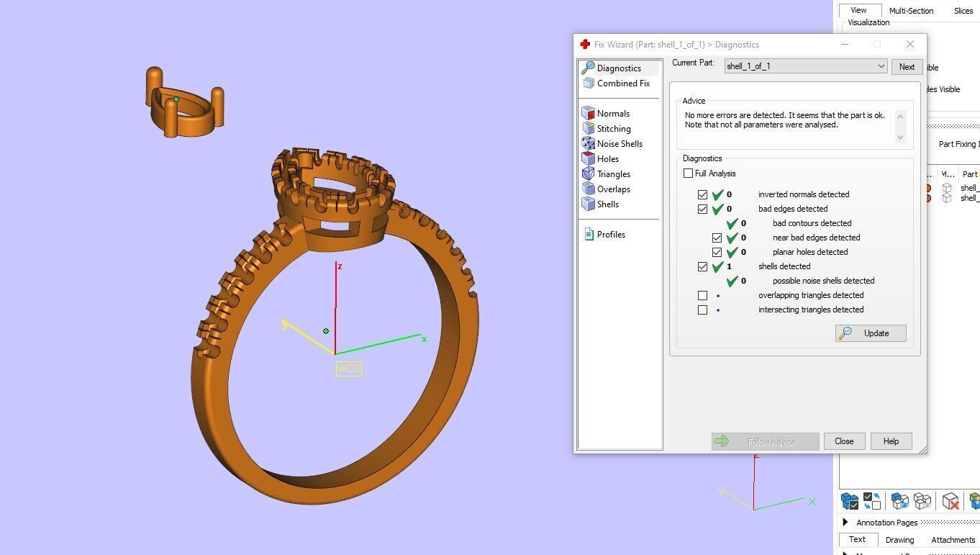Open the Current Part dropdown

click(x=805, y=66)
